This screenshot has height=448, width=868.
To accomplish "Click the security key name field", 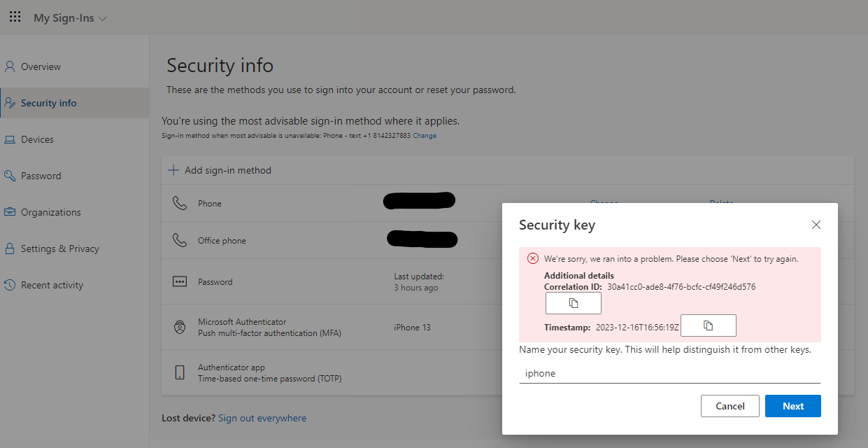I will coord(669,374).
